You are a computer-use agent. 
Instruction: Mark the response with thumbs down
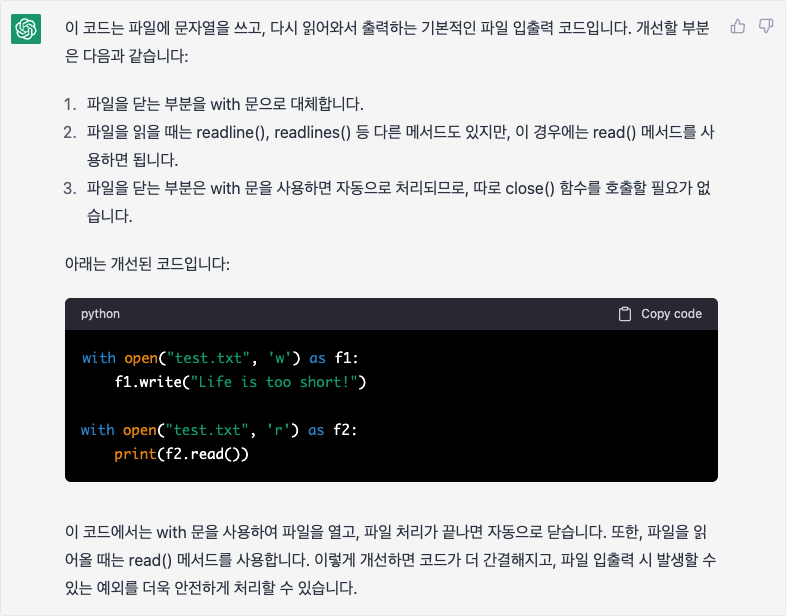coord(766,26)
